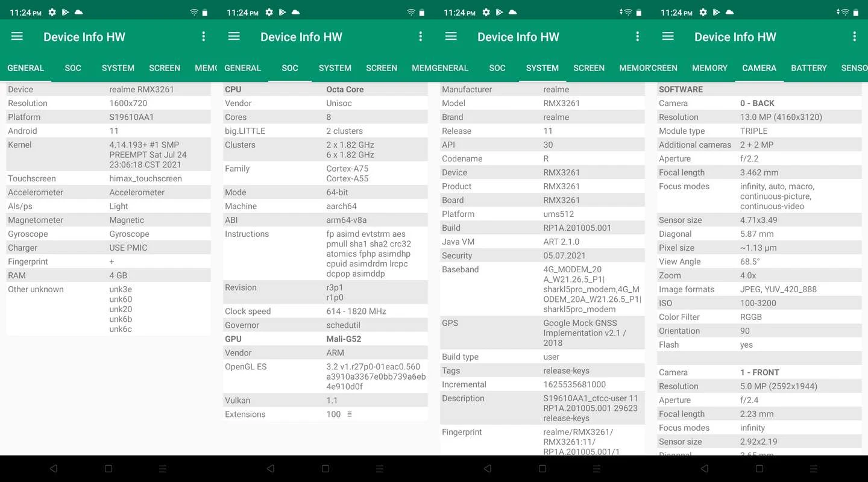Open three-dot menu on the SOC screen

[x=421, y=37]
